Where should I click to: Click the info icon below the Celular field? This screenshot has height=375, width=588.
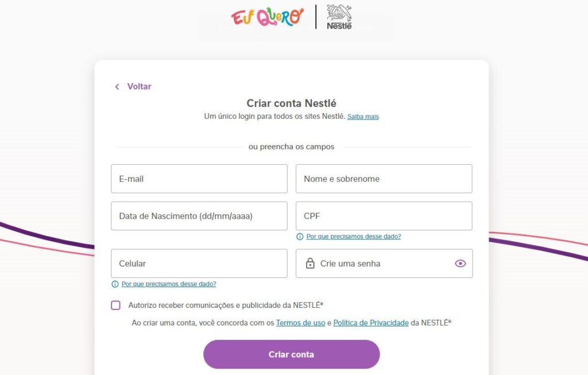[x=115, y=284]
